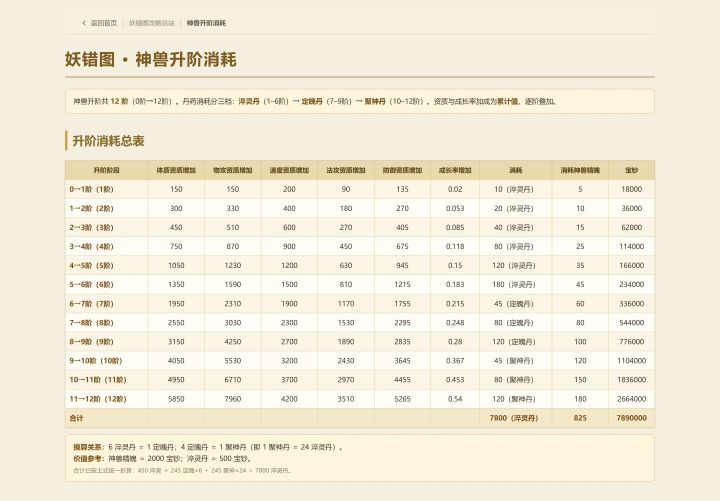
Task: Click the 166000 宝钞 cell
Action: tap(632, 265)
